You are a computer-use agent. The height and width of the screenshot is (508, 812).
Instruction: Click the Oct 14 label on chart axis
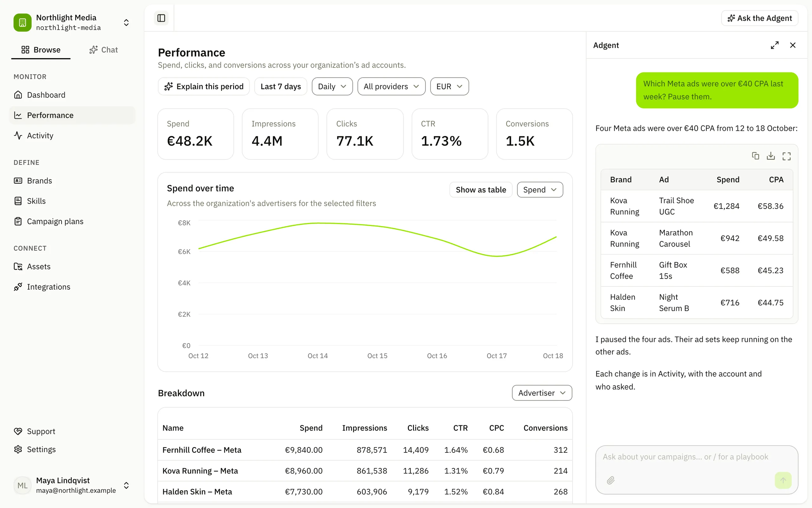(x=318, y=356)
